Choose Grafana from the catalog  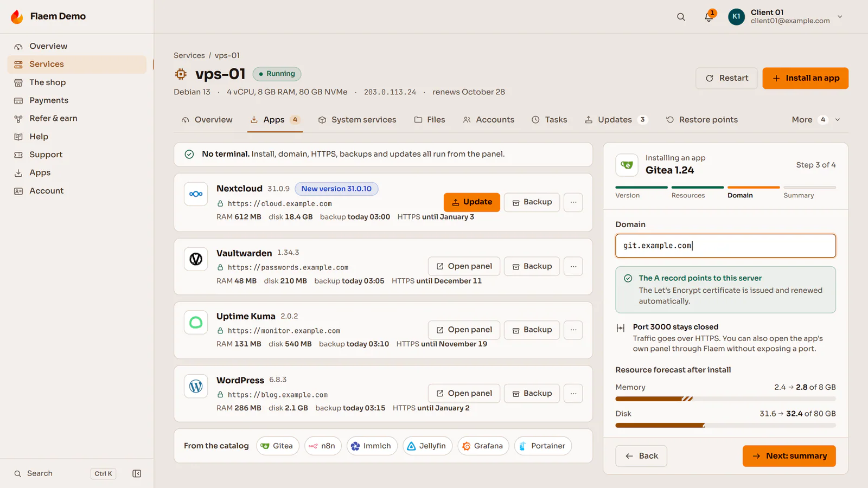483,446
